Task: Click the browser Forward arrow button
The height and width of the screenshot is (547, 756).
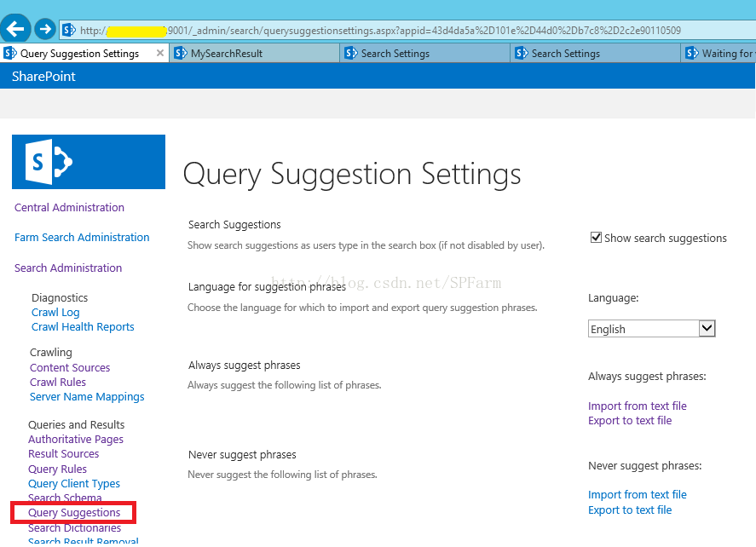Action: coord(45,30)
